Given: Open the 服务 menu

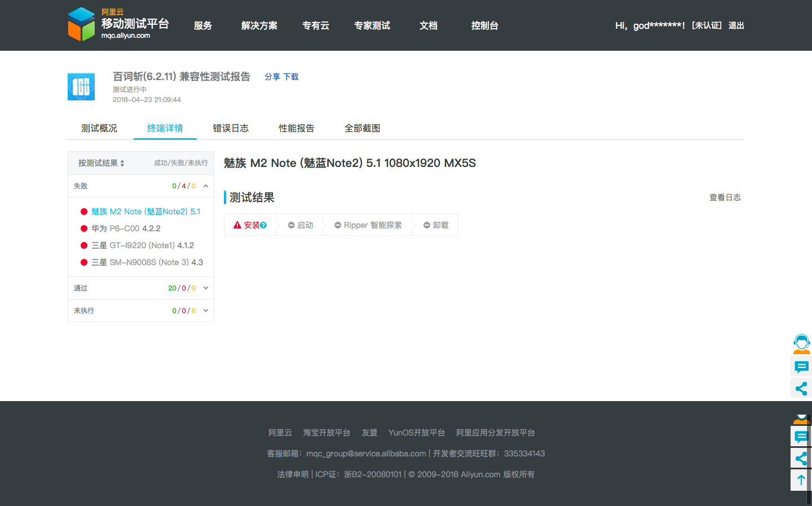Looking at the screenshot, I should [x=203, y=25].
